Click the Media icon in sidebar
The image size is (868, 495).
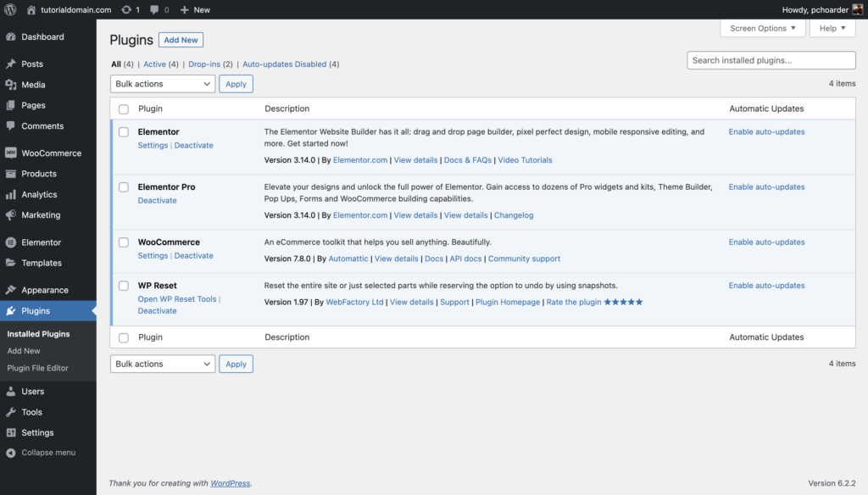click(x=10, y=85)
